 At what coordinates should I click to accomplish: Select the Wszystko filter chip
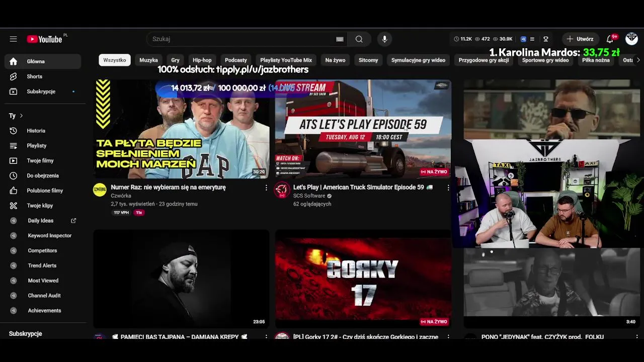pos(115,60)
